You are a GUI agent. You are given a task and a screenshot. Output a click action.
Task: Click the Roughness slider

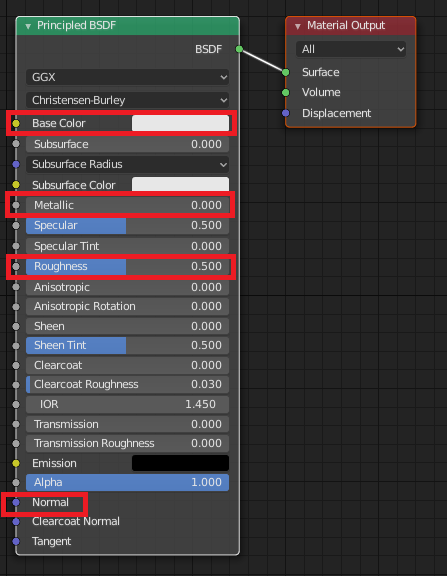(x=127, y=266)
